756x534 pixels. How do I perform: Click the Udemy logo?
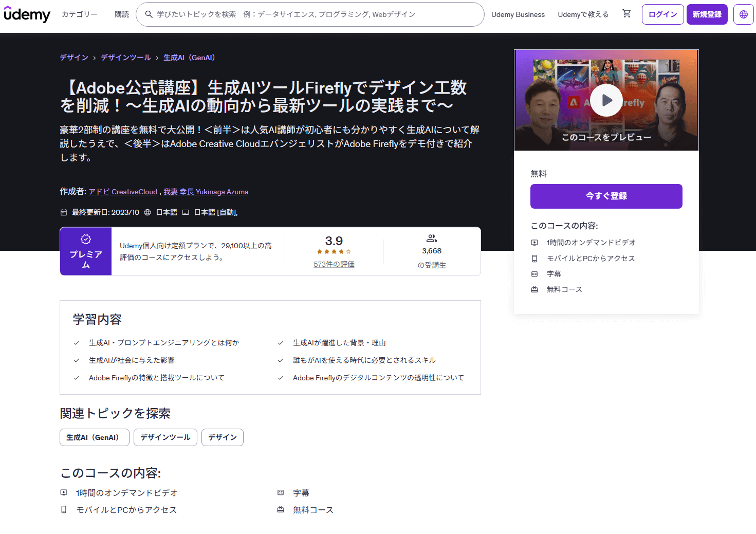pos(27,14)
